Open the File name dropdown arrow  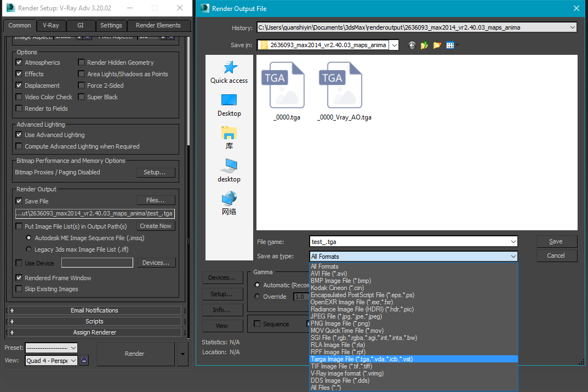513,242
